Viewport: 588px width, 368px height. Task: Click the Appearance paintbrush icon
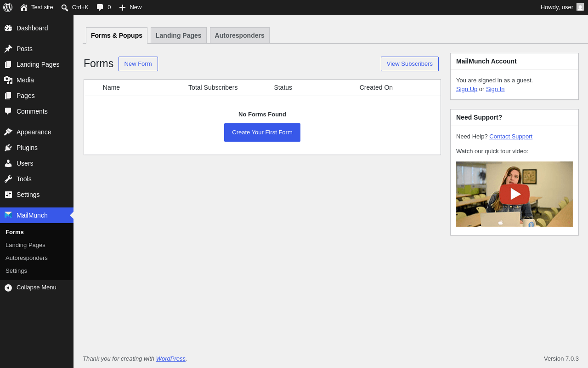coord(8,132)
